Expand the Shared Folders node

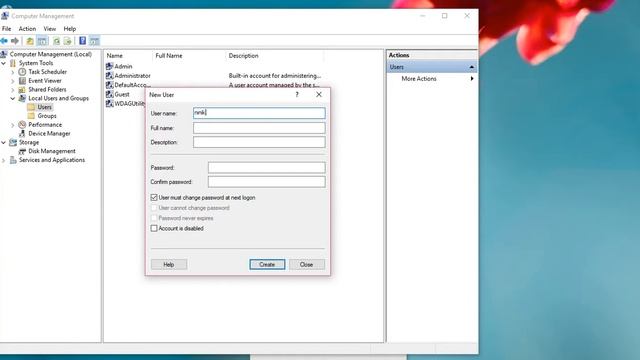pyautogui.click(x=13, y=90)
